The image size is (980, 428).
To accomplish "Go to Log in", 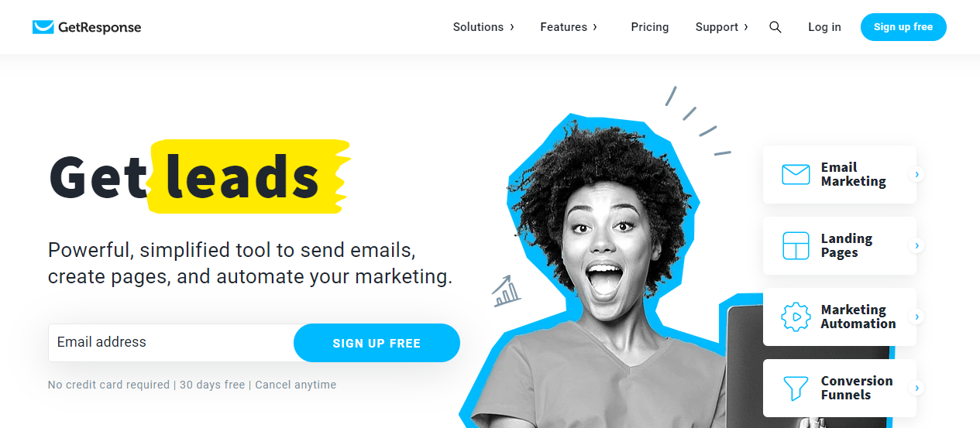I will click(x=824, y=27).
